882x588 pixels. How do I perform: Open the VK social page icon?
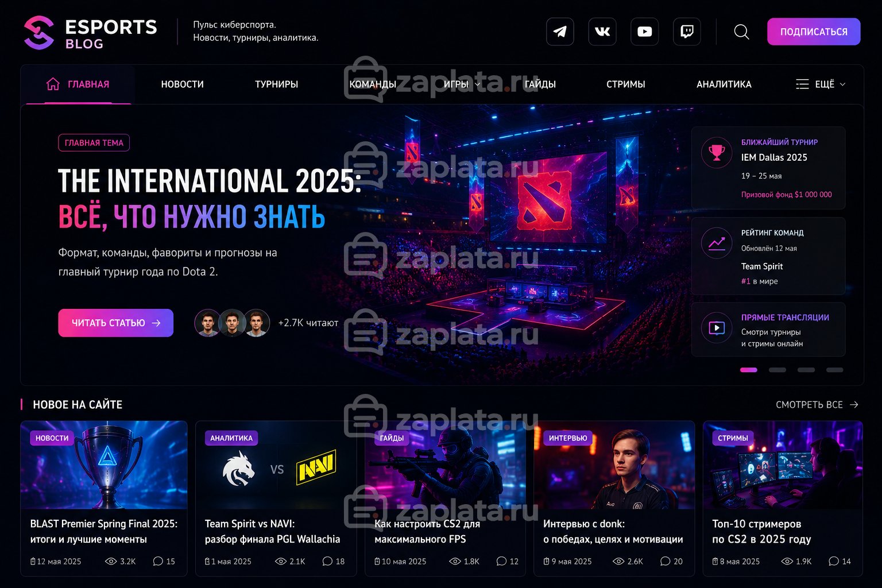(x=602, y=32)
